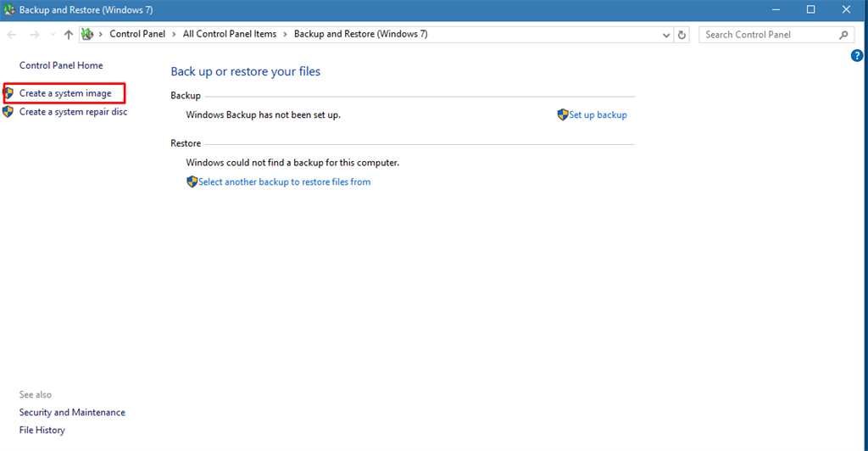Image resolution: width=868 pixels, height=451 pixels.
Task: Click the 'Back up or restore your files' heading
Action: tap(245, 71)
